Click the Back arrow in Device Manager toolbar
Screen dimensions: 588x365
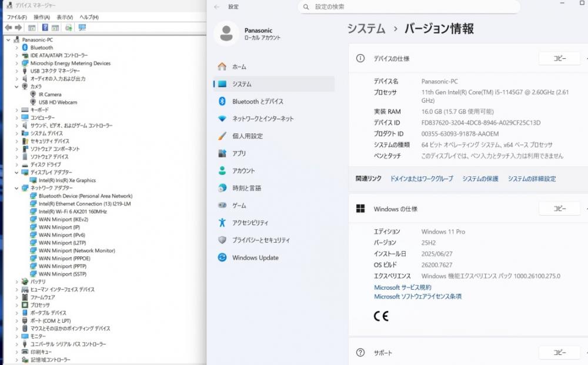click(8, 28)
